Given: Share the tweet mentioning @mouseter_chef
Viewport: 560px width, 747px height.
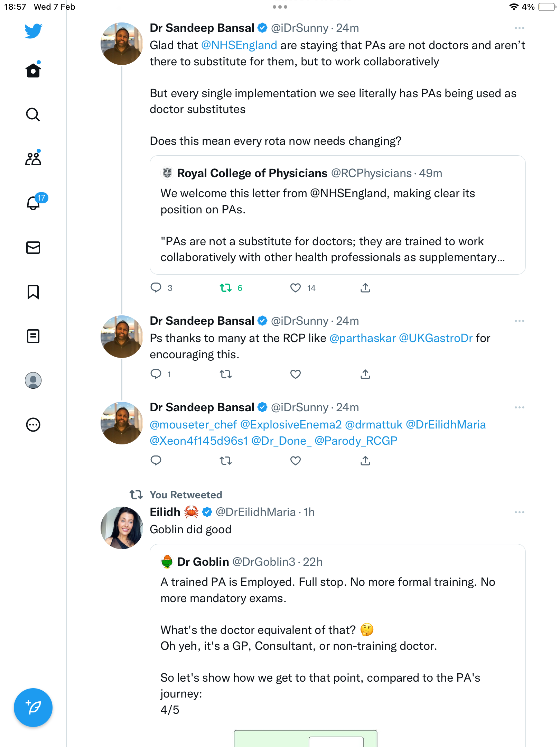Looking at the screenshot, I should [x=365, y=461].
